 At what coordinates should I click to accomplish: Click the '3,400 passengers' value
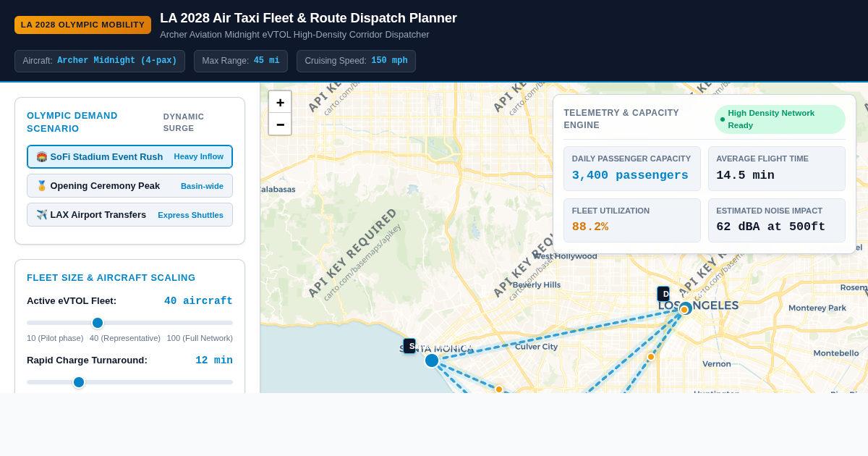tap(630, 175)
